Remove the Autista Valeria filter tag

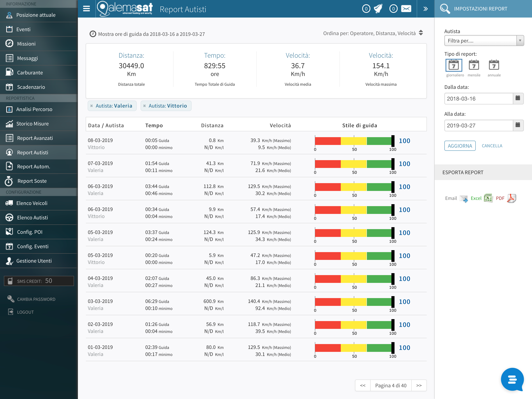[92, 106]
